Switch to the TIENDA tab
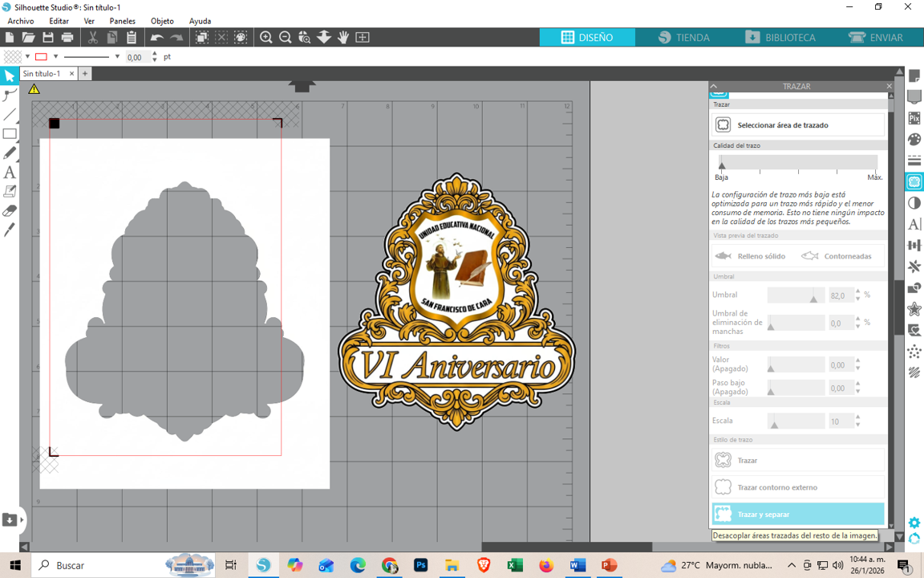This screenshot has height=578, width=924. click(x=683, y=37)
